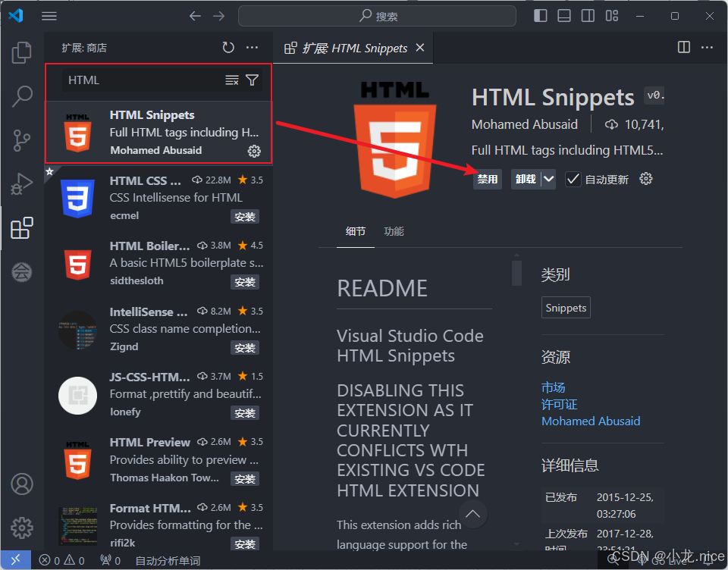
Task: Select HTML CSS Support list item icon
Action: (x=77, y=198)
